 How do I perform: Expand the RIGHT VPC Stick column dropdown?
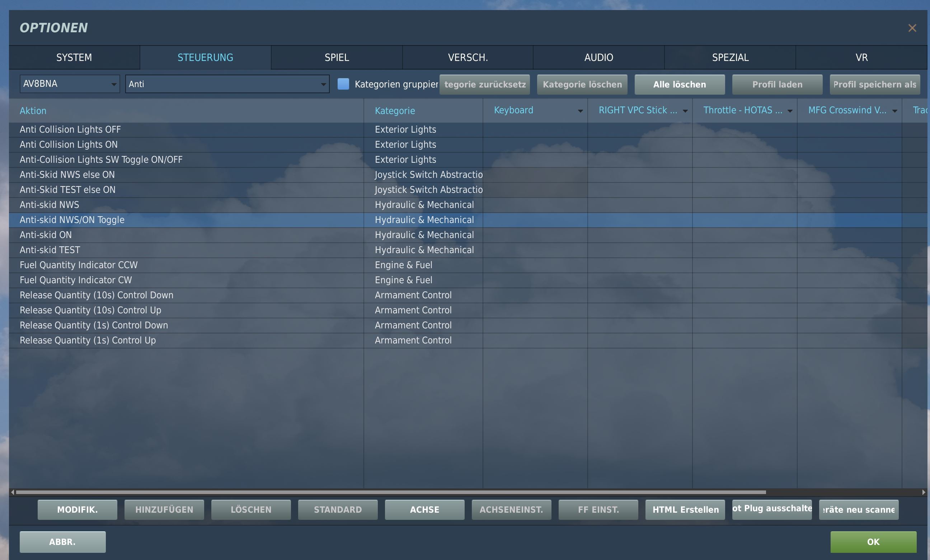point(685,111)
